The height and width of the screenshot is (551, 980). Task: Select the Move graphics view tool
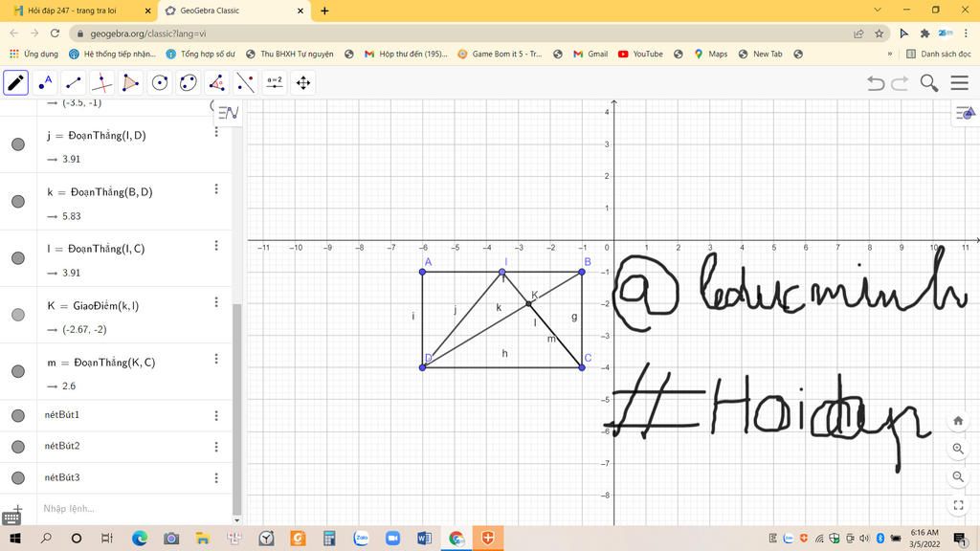(303, 82)
